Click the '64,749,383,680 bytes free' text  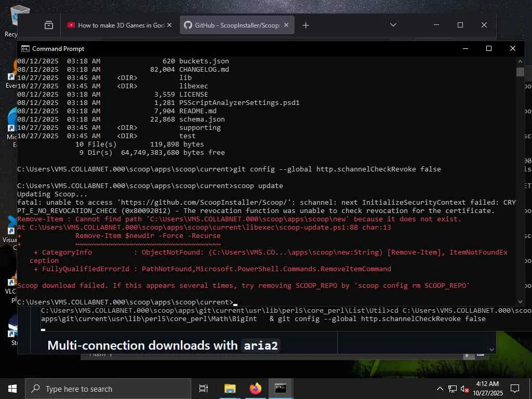click(172, 152)
